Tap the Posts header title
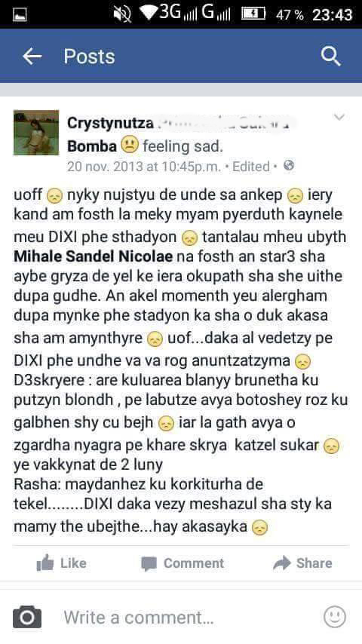Viewport: 362px width, 644px height. pyautogui.click(x=89, y=57)
